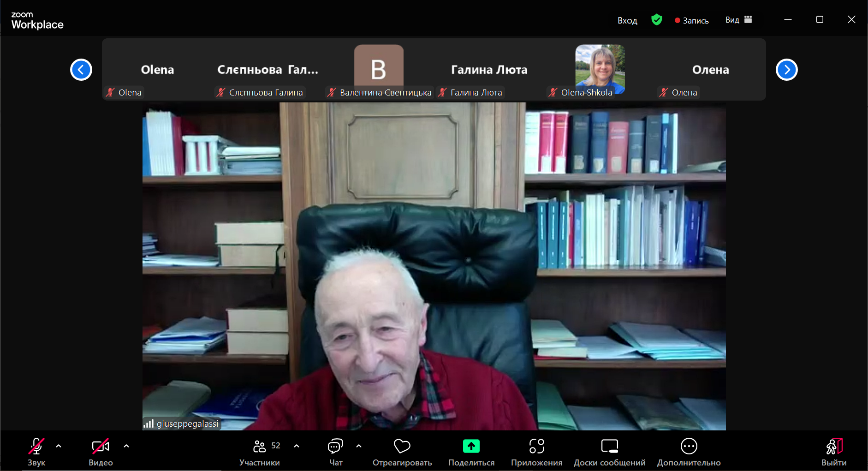Open the Apps (Приложения) icon

pyautogui.click(x=536, y=447)
